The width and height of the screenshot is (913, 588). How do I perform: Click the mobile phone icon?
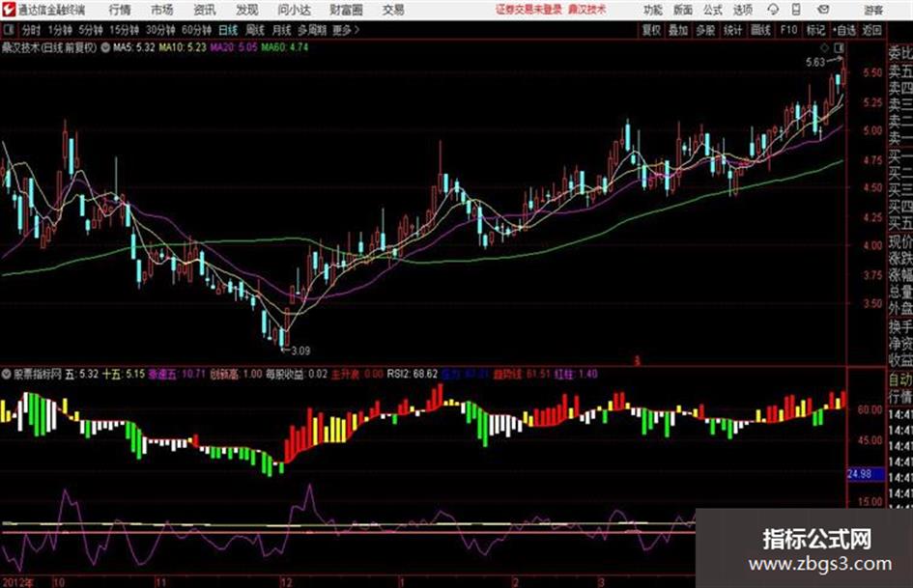(796, 10)
